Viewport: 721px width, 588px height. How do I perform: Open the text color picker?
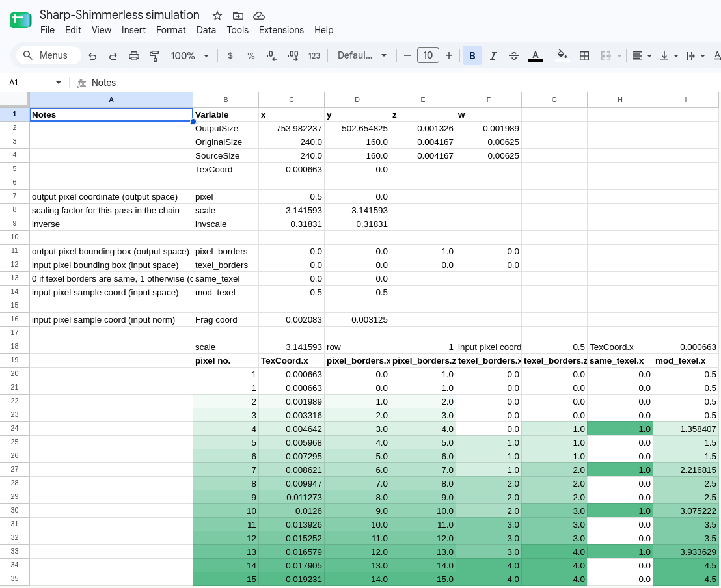[x=536, y=56]
